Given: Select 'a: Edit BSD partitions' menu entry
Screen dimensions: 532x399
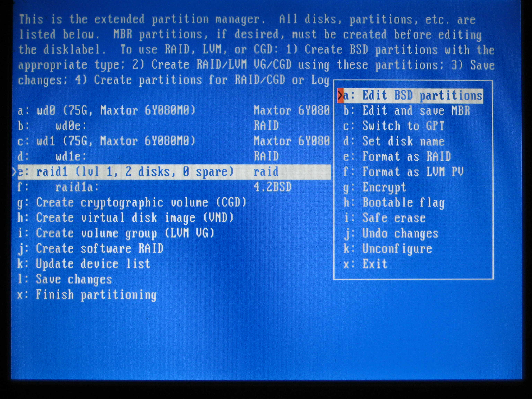Looking at the screenshot, I should (410, 96).
